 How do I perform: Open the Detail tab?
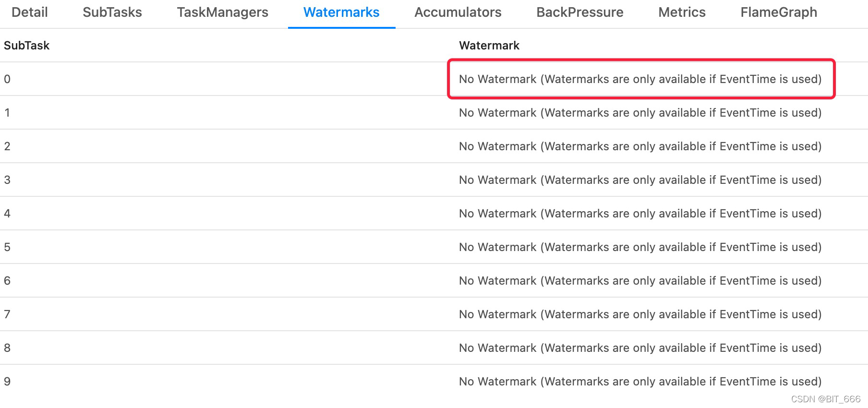pos(29,12)
